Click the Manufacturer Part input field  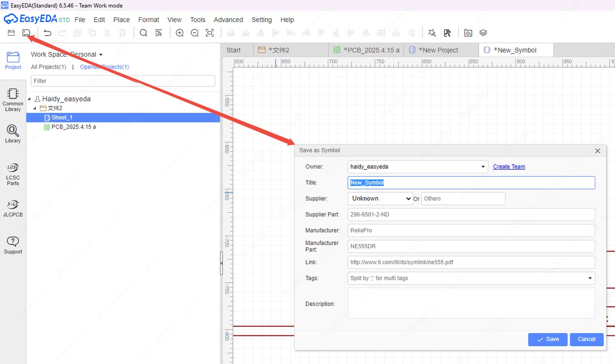tap(471, 246)
